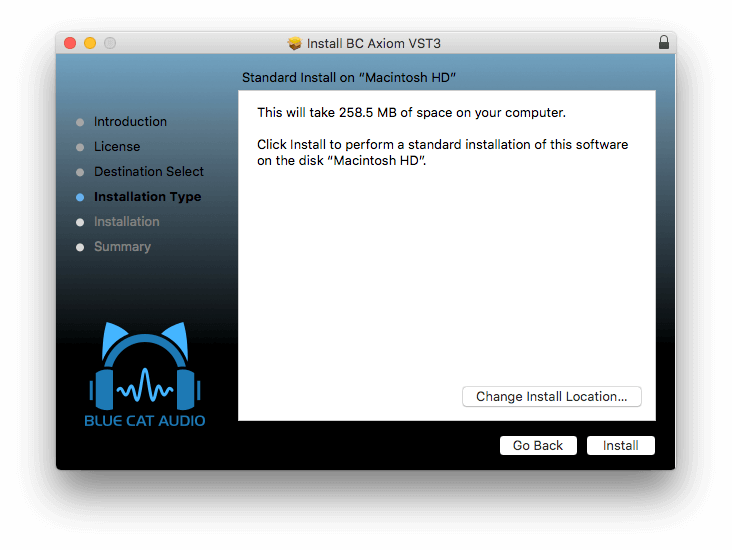Click the bullet beside Destination Select
This screenshot has width=732, height=550.
tap(80, 172)
